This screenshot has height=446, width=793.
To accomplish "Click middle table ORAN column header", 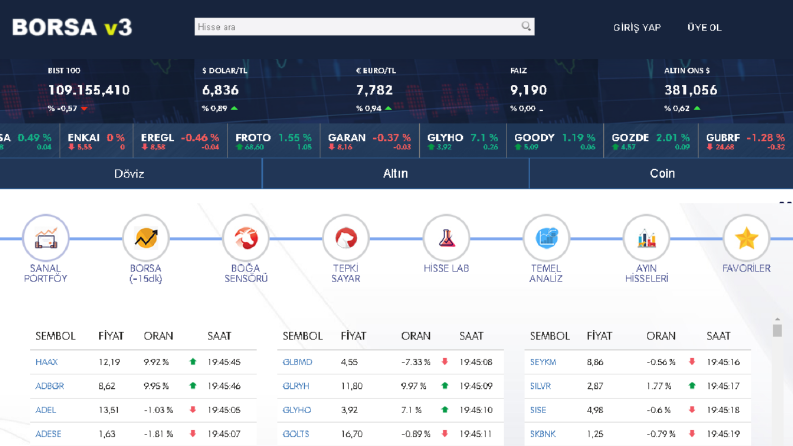I will pyautogui.click(x=416, y=336).
